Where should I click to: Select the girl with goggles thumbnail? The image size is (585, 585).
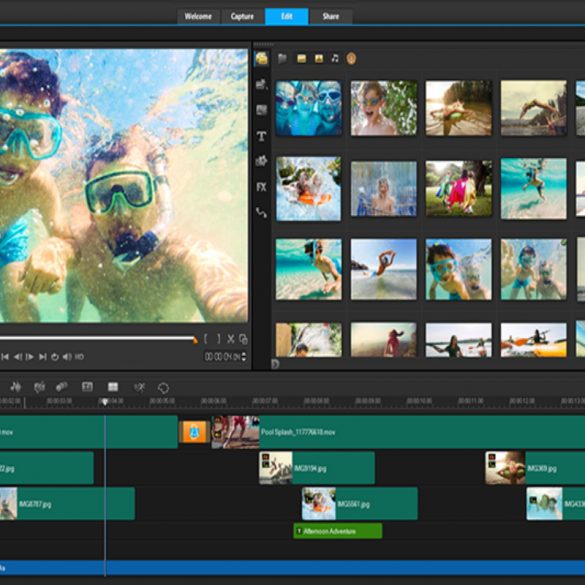coord(384,108)
